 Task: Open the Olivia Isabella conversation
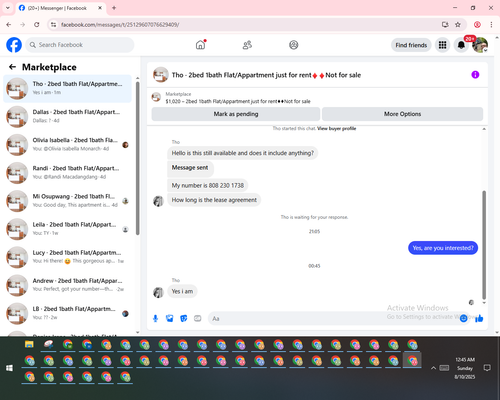pyautogui.click(x=67, y=144)
